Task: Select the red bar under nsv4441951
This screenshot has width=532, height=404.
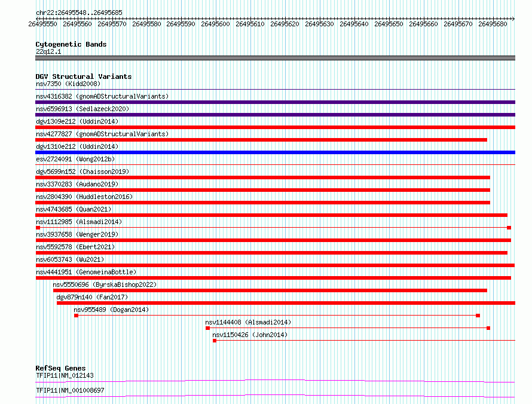Action: click(x=273, y=278)
